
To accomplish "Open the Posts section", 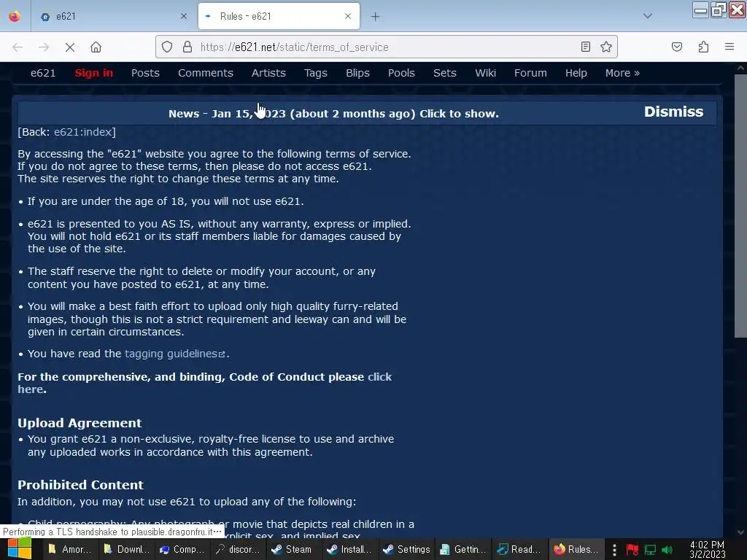I will tap(145, 73).
